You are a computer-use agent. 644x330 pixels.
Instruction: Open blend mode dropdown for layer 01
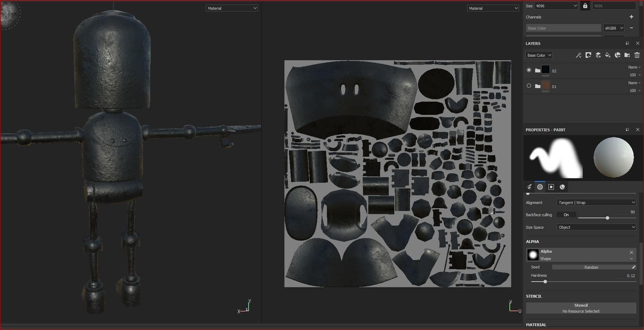[x=634, y=83]
